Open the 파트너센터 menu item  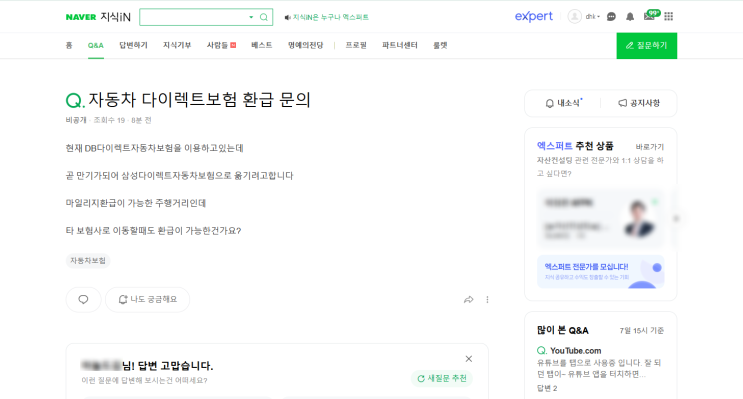point(399,45)
